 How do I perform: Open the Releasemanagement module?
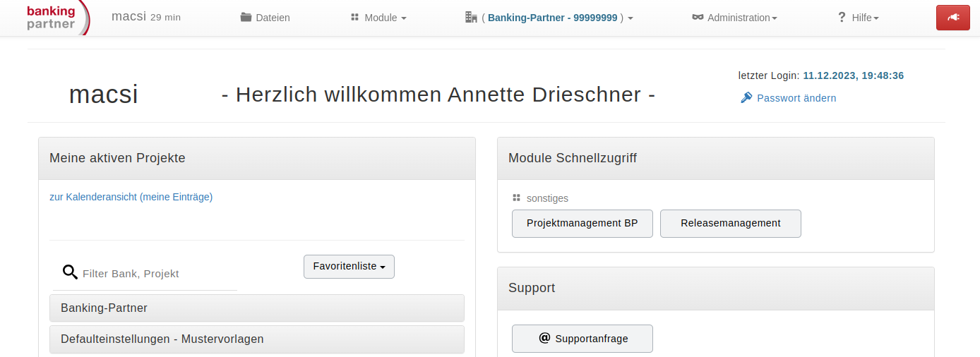click(x=731, y=223)
